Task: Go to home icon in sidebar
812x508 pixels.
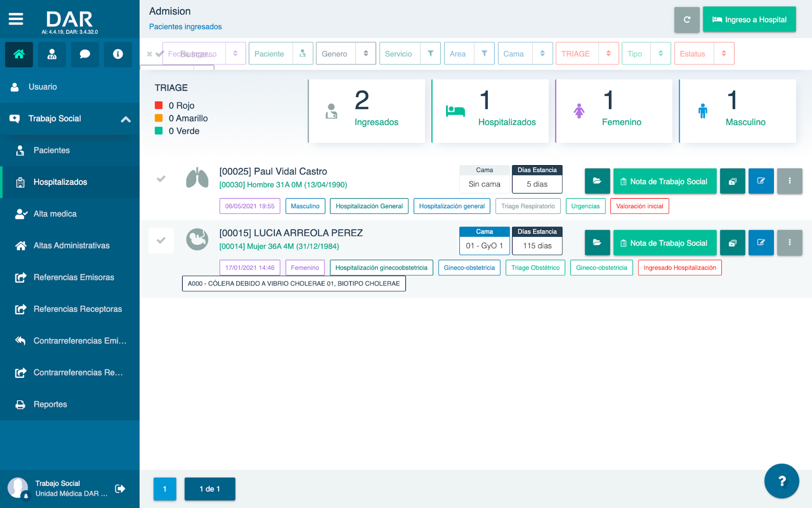Action: [19, 54]
